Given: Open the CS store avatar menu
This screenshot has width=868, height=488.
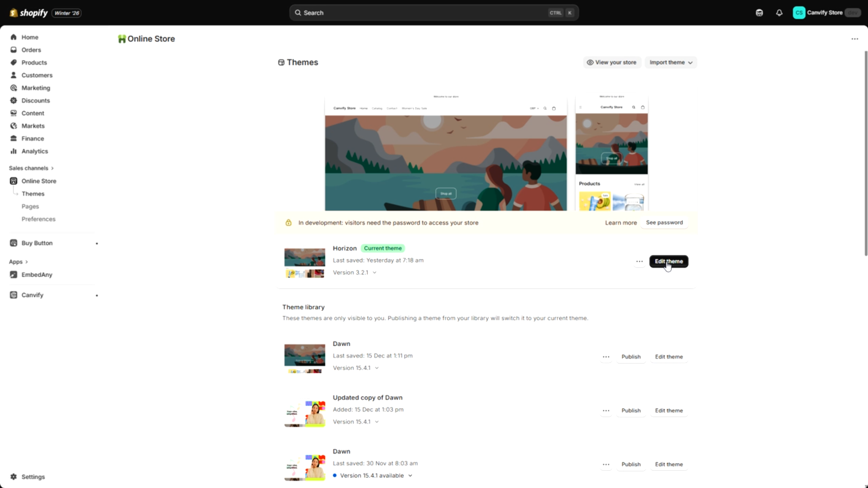Looking at the screenshot, I should coord(799,13).
